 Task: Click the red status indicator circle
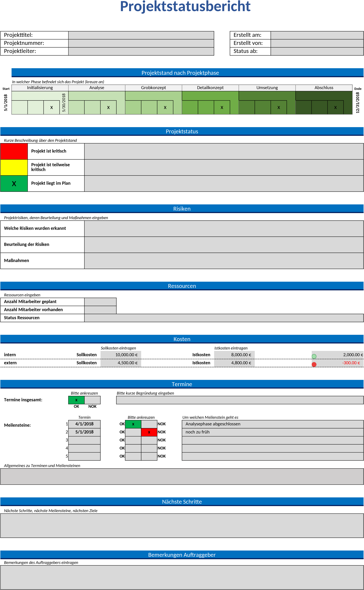pyautogui.click(x=314, y=365)
